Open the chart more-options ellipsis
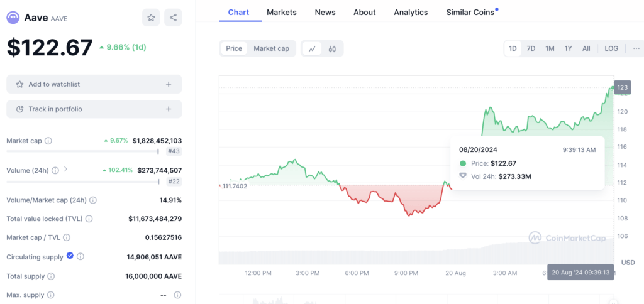 pyautogui.click(x=636, y=48)
